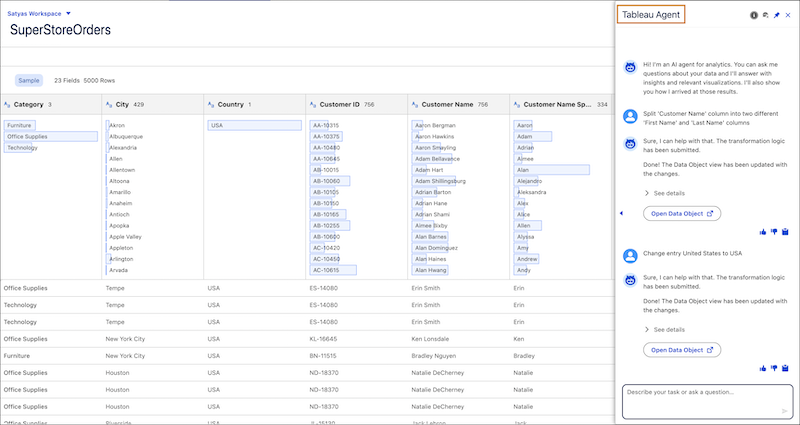The width and height of the screenshot is (800, 425).
Task: Click the text type icon beside Customer ID
Action: point(313,105)
